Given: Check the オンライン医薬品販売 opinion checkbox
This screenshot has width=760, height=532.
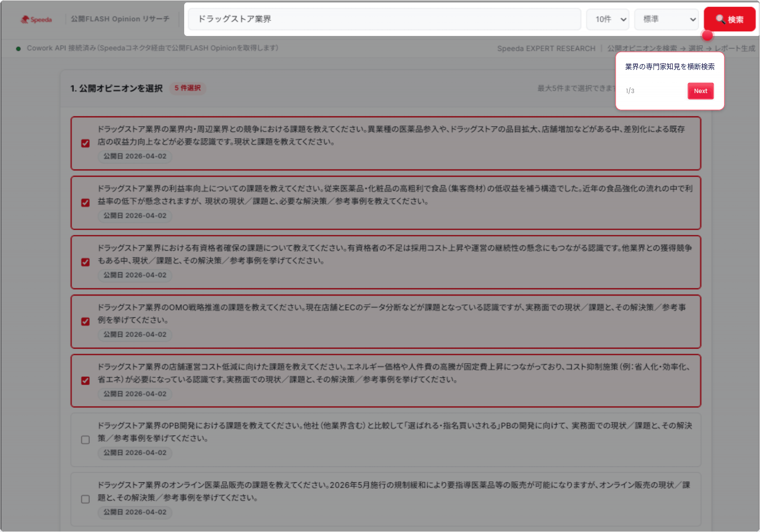Looking at the screenshot, I should coord(85,499).
